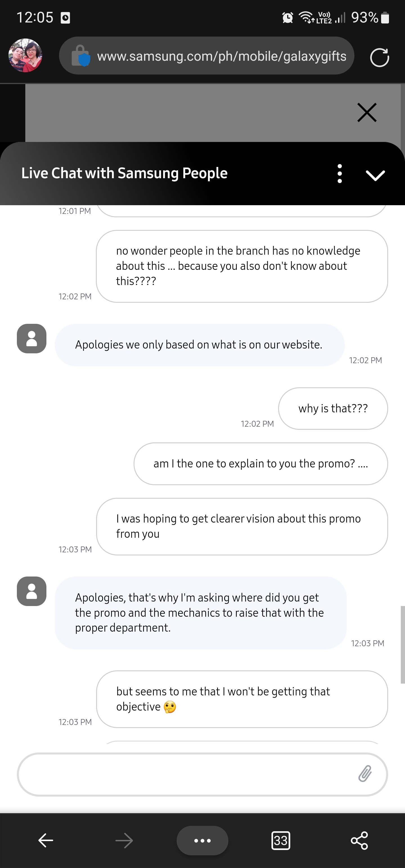
Task: Tap the agent avatar beside website apology
Action: 32,339
